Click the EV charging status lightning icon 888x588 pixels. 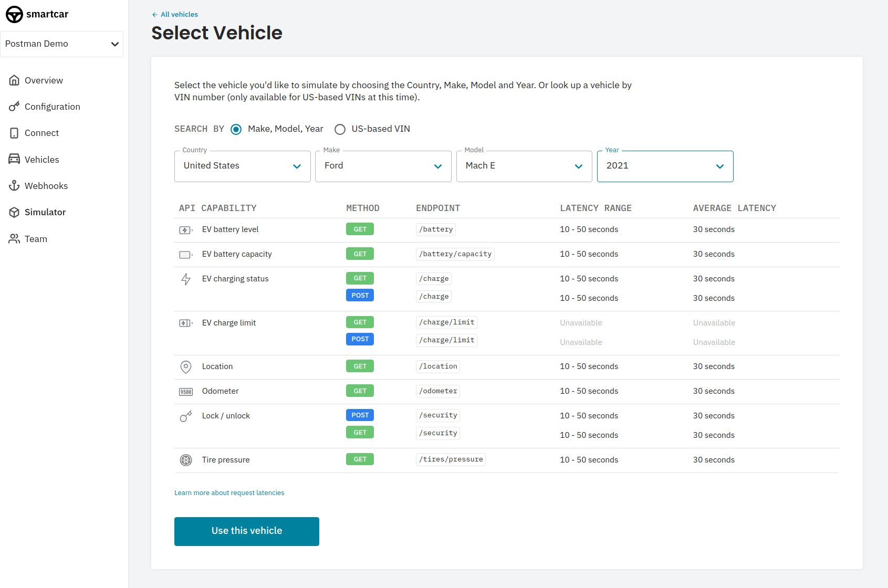tap(186, 279)
